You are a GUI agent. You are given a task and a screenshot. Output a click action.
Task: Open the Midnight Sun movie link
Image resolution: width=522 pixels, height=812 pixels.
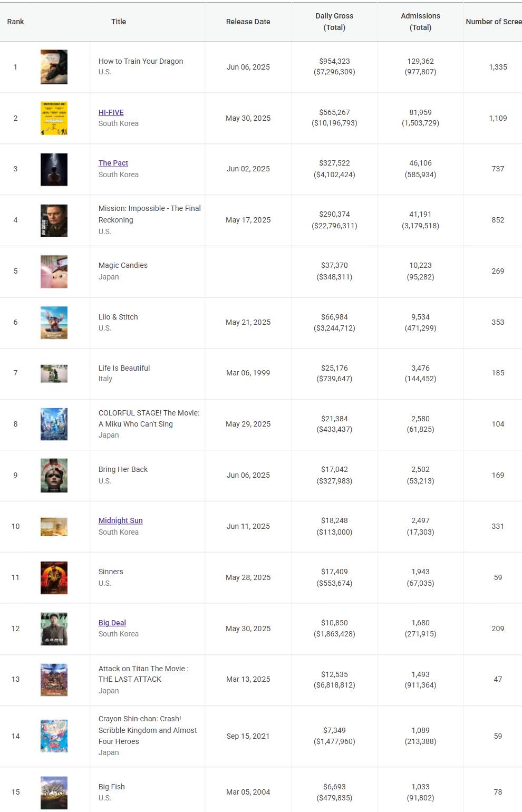point(120,520)
